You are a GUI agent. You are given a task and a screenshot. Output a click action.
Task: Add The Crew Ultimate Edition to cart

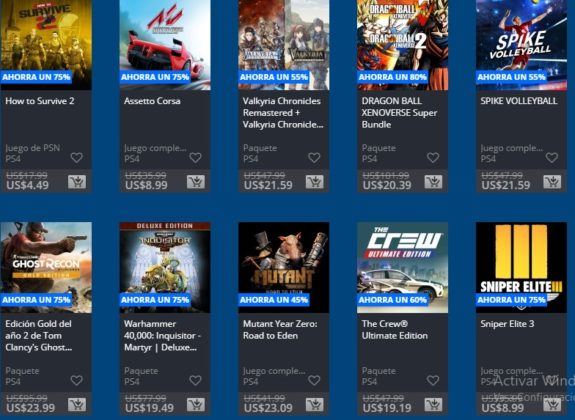click(433, 405)
